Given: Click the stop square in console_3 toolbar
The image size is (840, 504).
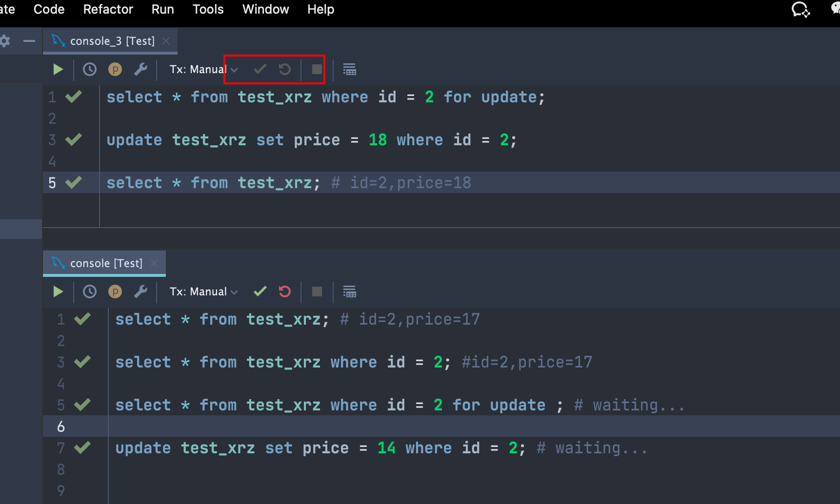Looking at the screenshot, I should click(317, 70).
